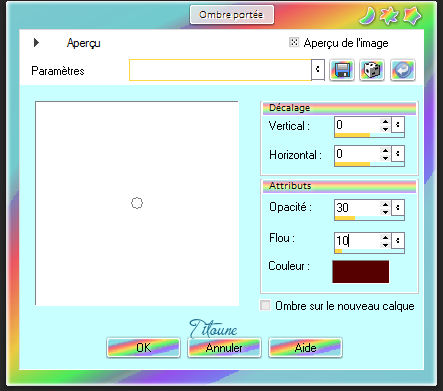Click the randomize parameters dice icon
This screenshot has width=443, height=391.
tap(372, 70)
